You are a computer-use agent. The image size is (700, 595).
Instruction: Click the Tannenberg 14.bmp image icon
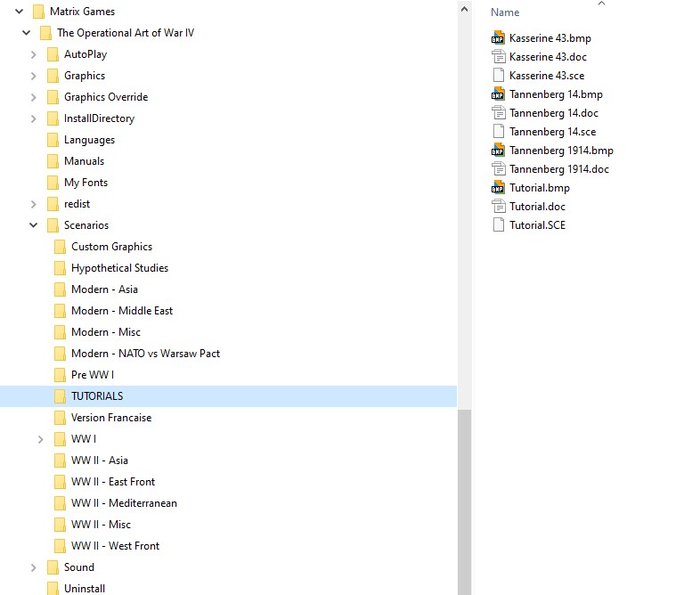coord(498,94)
